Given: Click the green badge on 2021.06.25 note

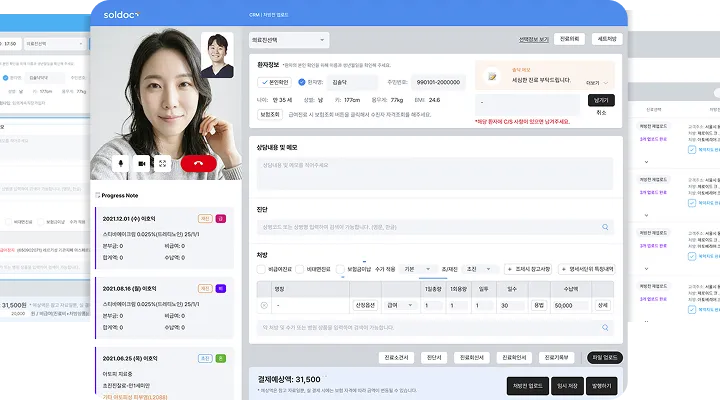Looking at the screenshot, I should (x=220, y=358).
